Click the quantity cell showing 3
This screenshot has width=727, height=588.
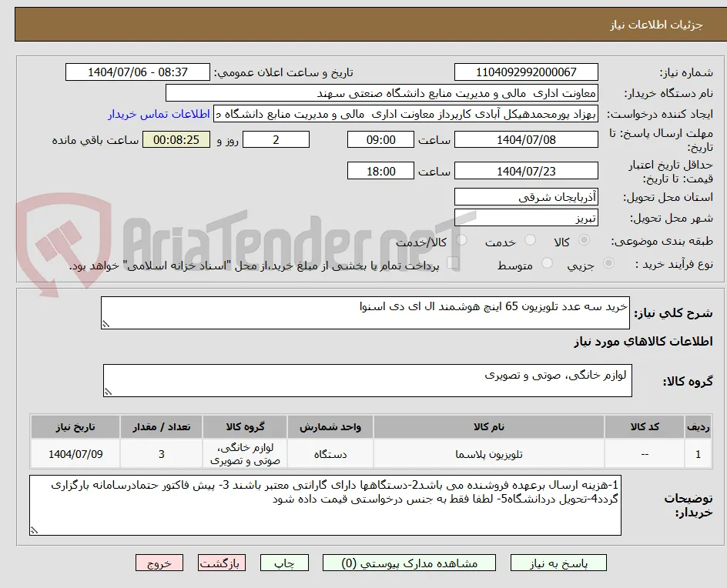point(162,454)
